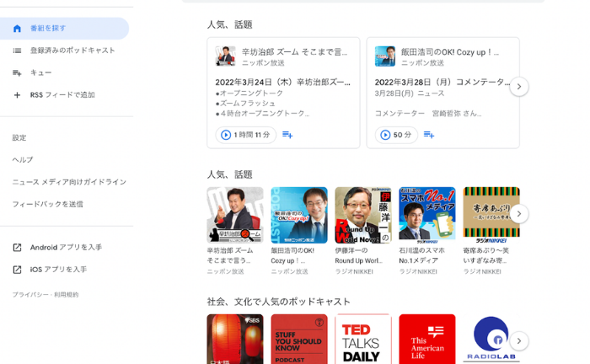
Task: Click the home icon beside 番組を探す
Action: [x=17, y=29]
